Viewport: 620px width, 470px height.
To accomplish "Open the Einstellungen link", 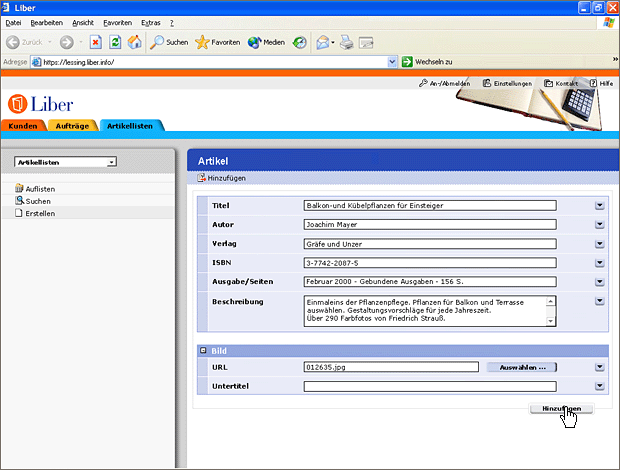I will tap(507, 83).
